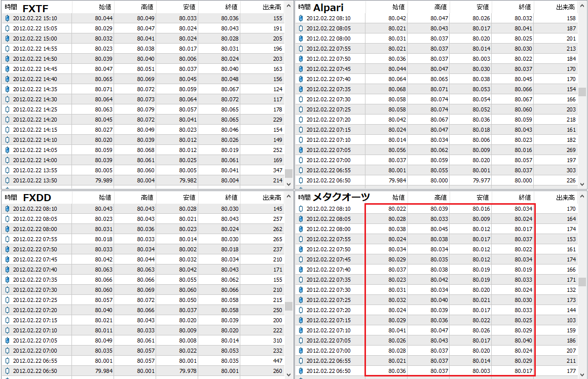Click the candle icon for FXTF 13:50 row
The height and width of the screenshot is (379, 588).
coord(7,180)
